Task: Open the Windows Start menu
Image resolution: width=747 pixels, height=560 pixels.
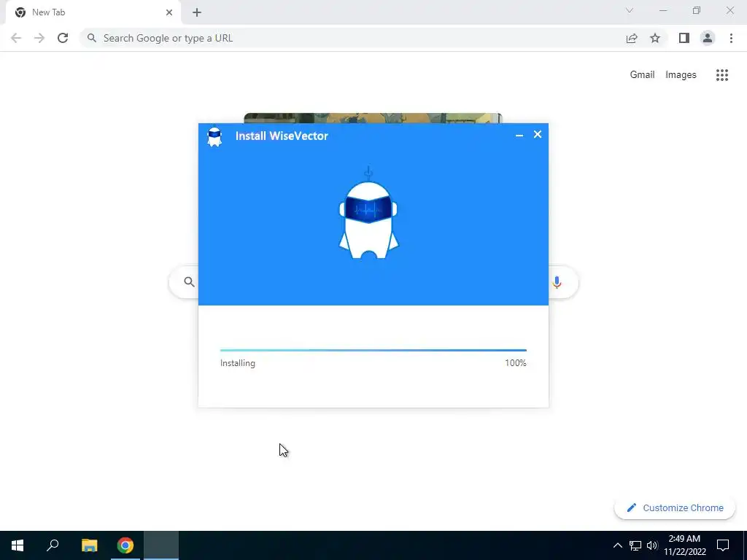Action: tap(18, 545)
